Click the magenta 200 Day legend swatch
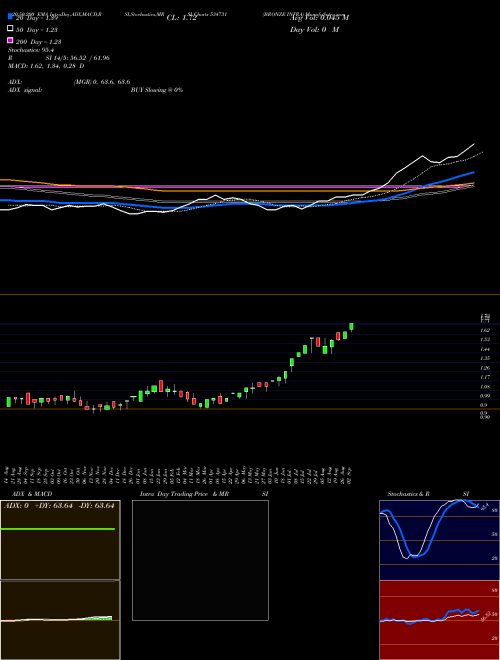This screenshot has height=660, width=500. tap(10, 40)
